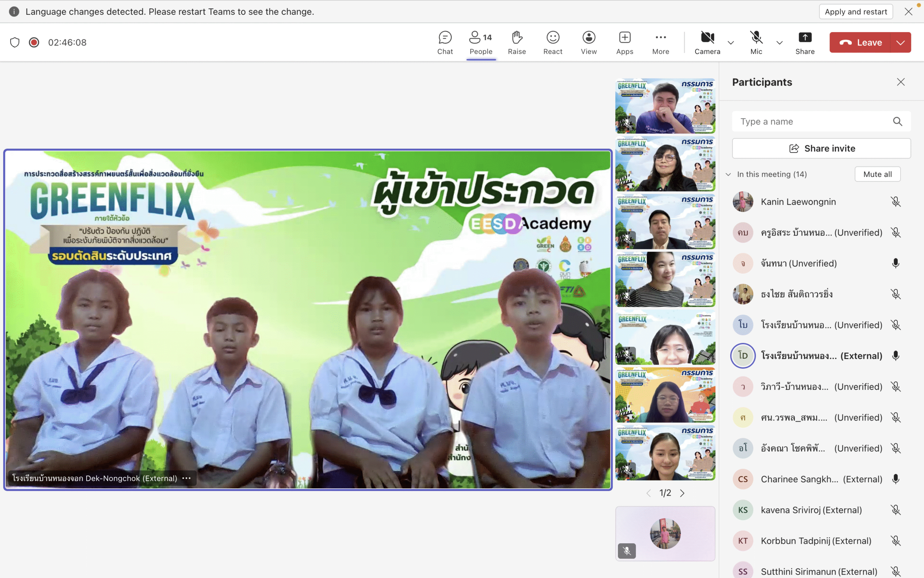The image size is (924, 578).
Task: Click the CS avatar of Charinee
Action: click(x=743, y=479)
